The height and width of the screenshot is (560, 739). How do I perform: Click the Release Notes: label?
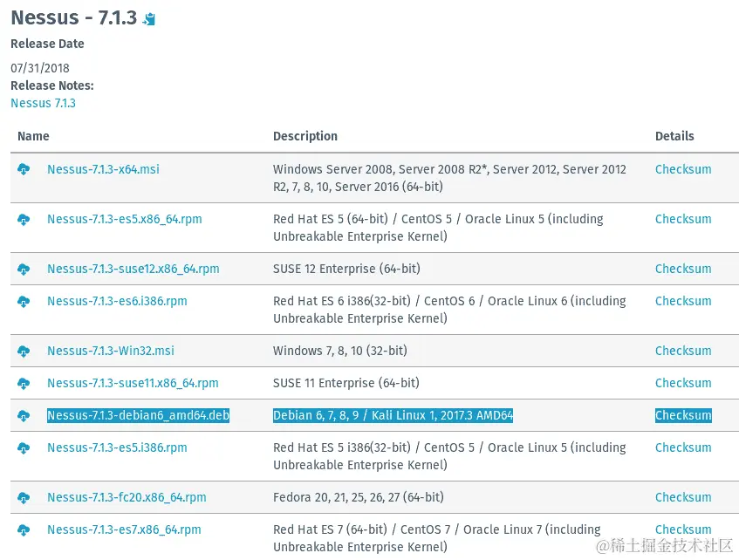51,85
